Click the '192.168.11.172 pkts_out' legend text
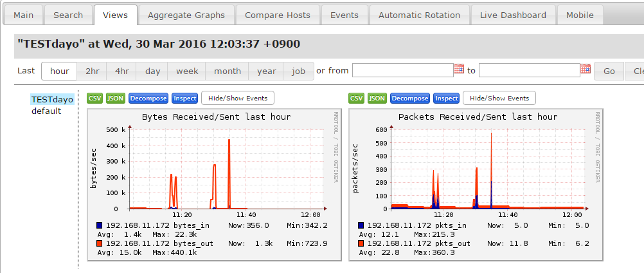 (x=419, y=243)
